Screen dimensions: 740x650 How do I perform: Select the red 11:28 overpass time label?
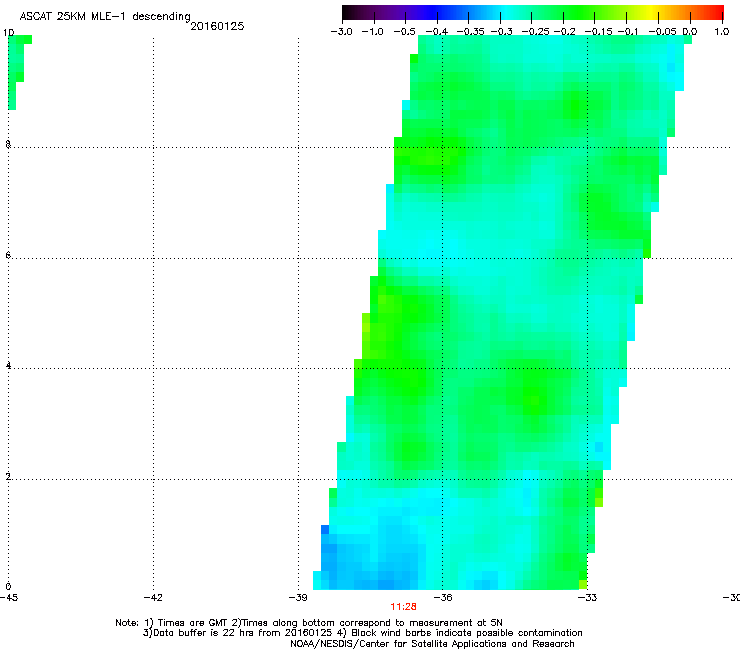pos(403,607)
